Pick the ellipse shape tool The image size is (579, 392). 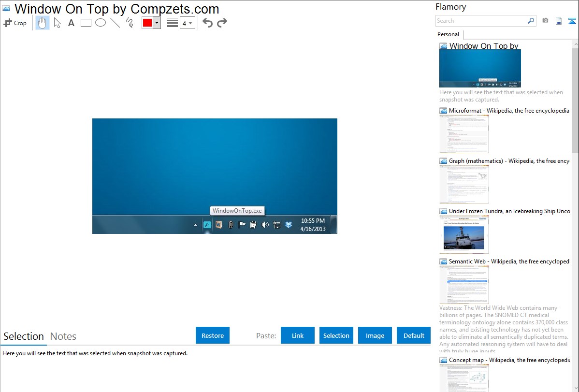click(x=101, y=23)
